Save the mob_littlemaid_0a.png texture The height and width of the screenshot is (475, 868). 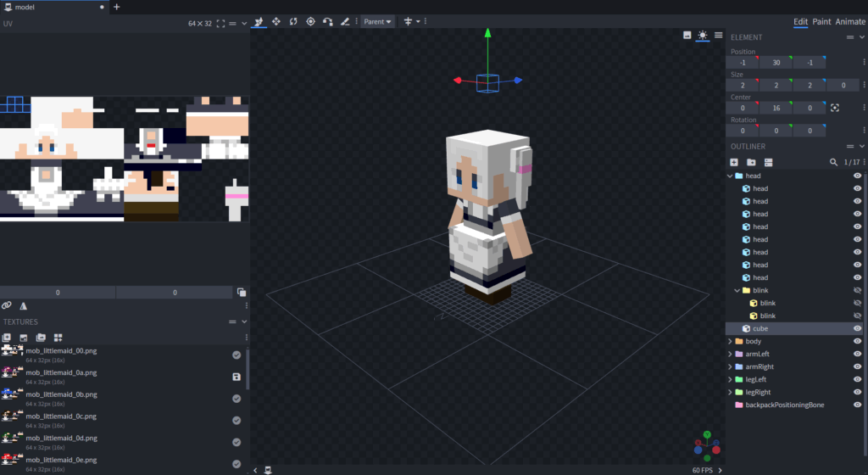236,377
